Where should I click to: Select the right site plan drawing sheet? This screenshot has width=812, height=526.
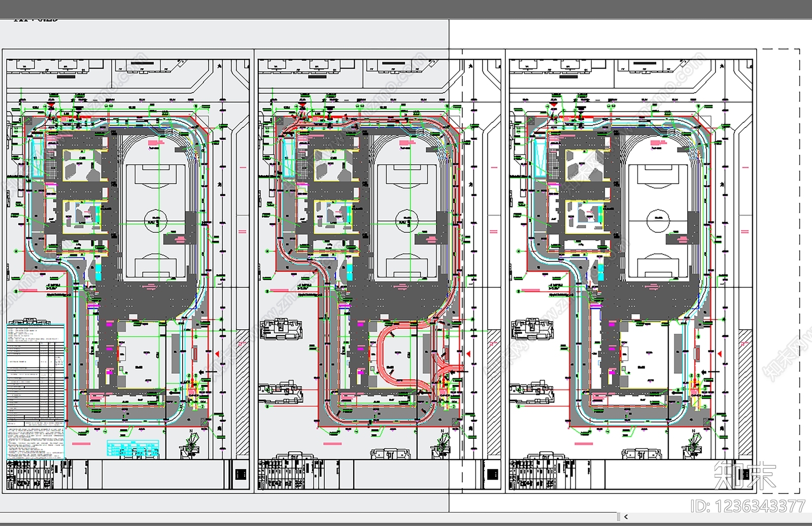pyautogui.click(x=631, y=271)
